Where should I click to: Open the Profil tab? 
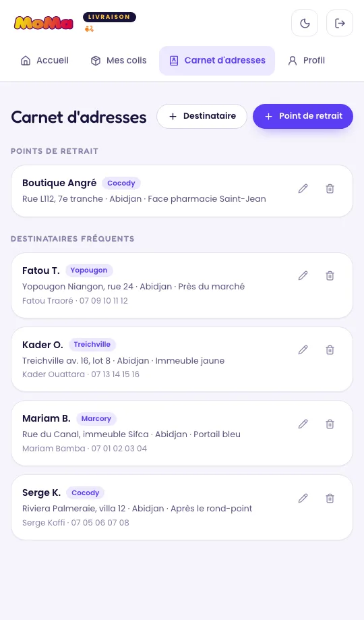pos(306,61)
